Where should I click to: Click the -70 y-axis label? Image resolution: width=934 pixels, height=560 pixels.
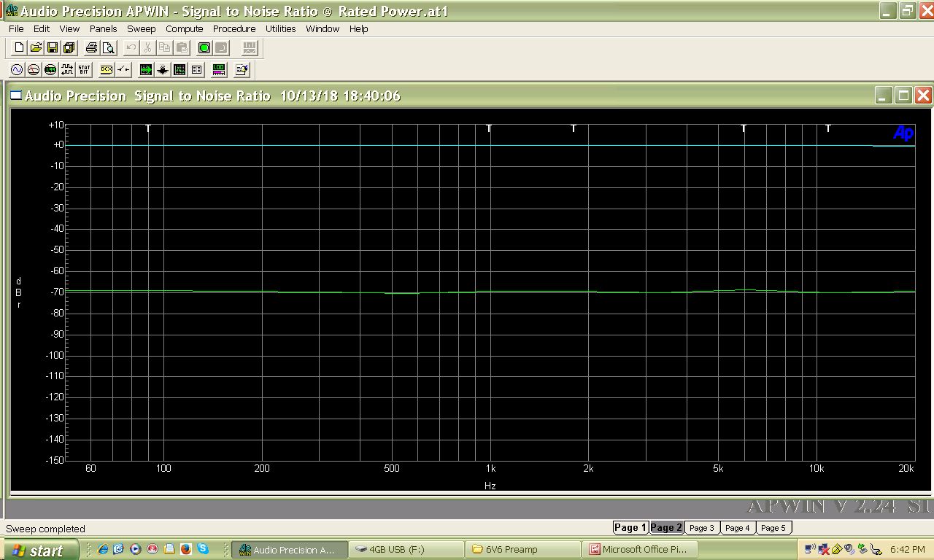point(57,292)
